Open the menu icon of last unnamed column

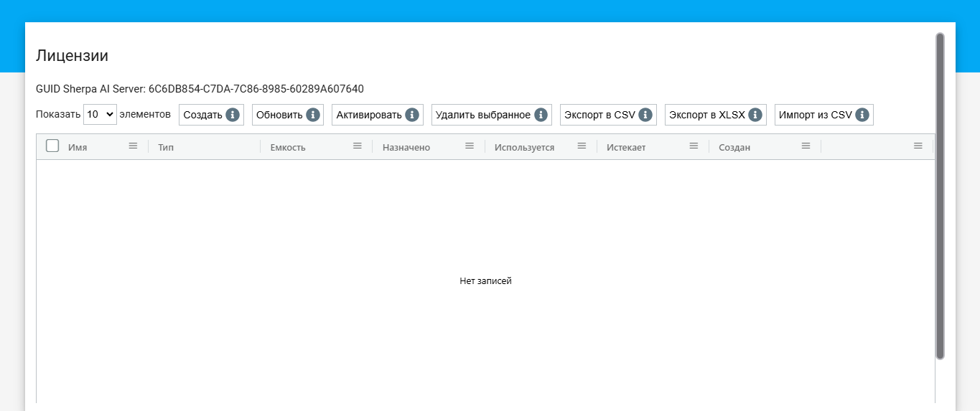tap(918, 146)
